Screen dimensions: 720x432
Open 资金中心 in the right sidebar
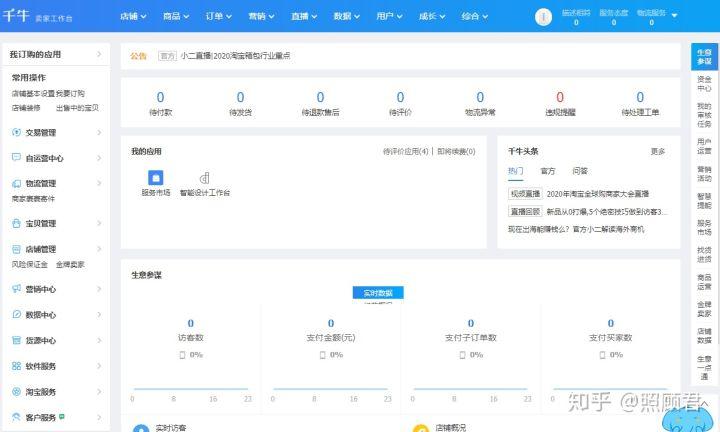click(x=704, y=84)
